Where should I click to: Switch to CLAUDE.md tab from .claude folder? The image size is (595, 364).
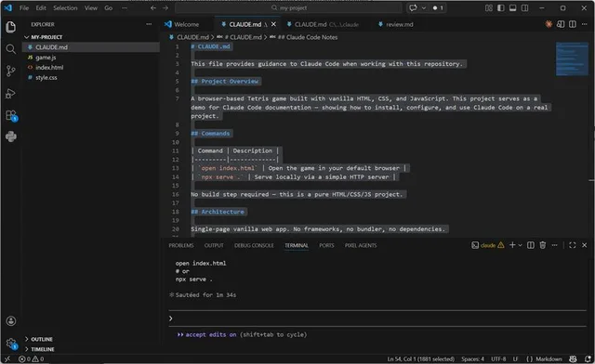tap(323, 24)
